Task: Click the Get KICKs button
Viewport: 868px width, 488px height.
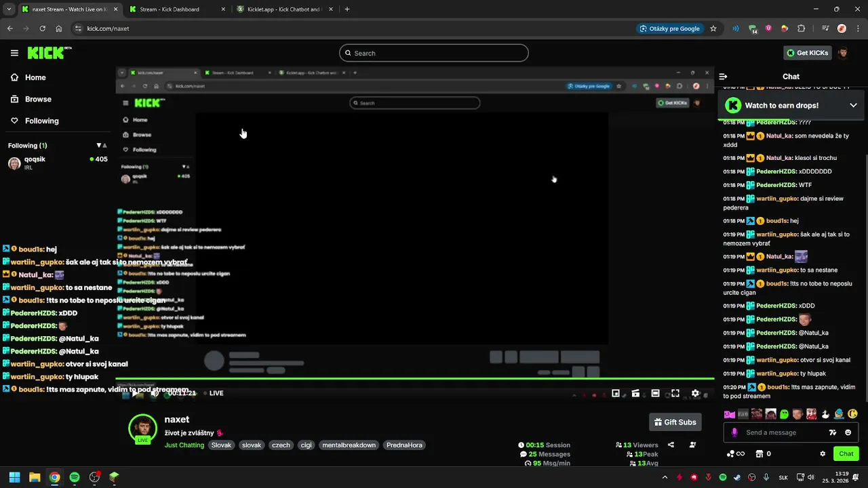Action: (x=807, y=53)
